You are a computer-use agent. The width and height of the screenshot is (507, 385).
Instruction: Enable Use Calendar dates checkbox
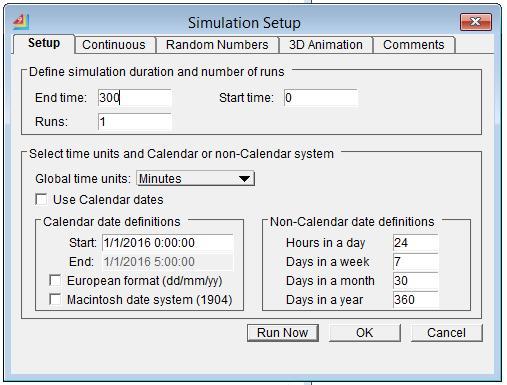(41, 199)
